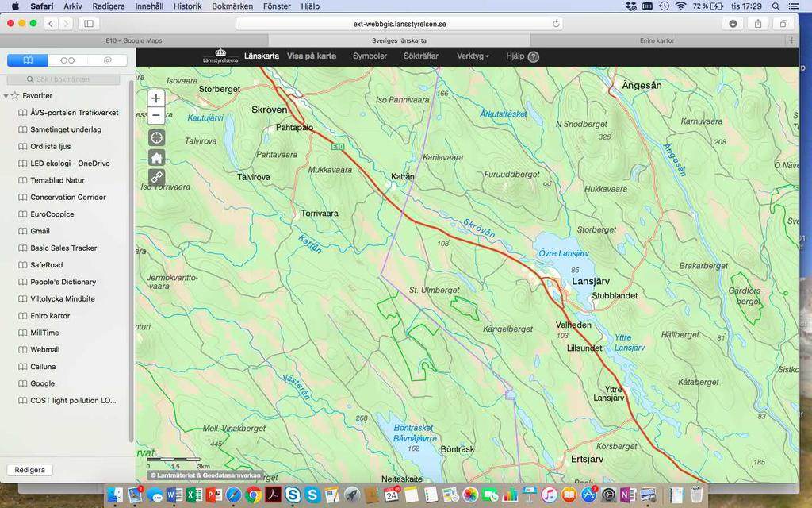This screenshot has height=508, width=812.
Task: Click Länskarta in the navigation bar
Action: 262,56
